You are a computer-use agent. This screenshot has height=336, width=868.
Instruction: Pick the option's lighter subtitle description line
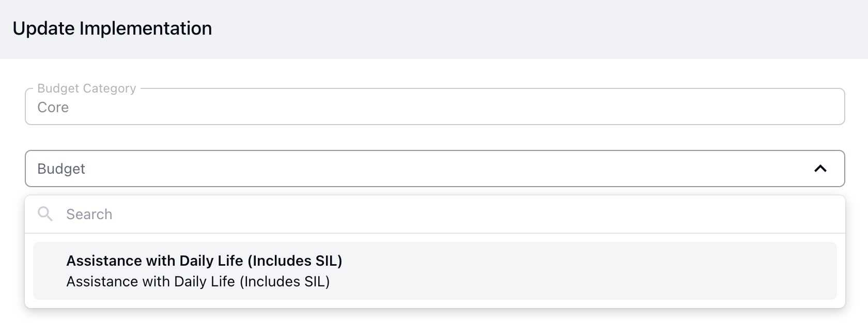click(198, 282)
